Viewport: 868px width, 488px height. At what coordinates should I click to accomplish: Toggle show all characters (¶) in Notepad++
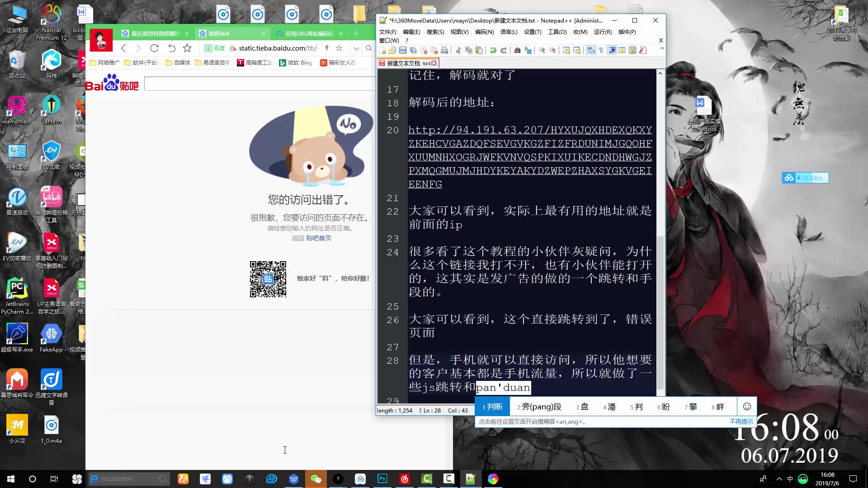coord(601,50)
